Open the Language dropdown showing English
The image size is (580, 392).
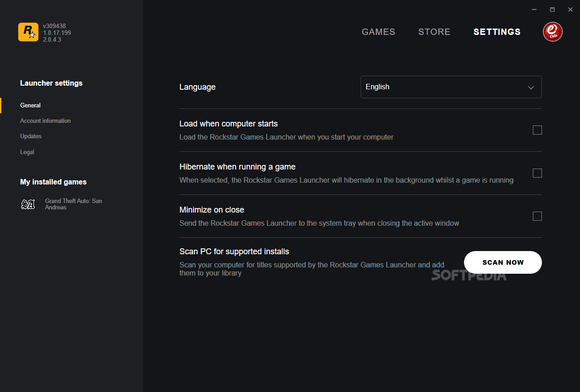451,87
